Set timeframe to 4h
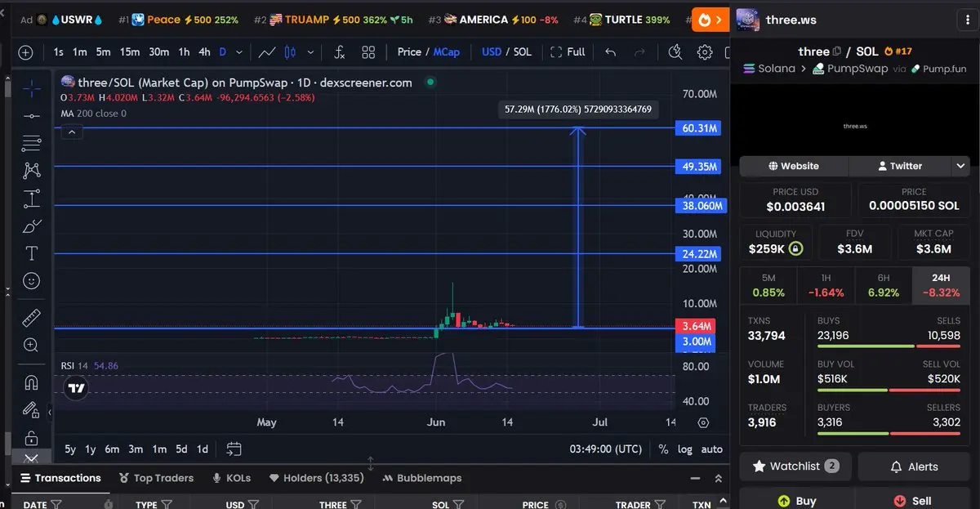 (204, 51)
